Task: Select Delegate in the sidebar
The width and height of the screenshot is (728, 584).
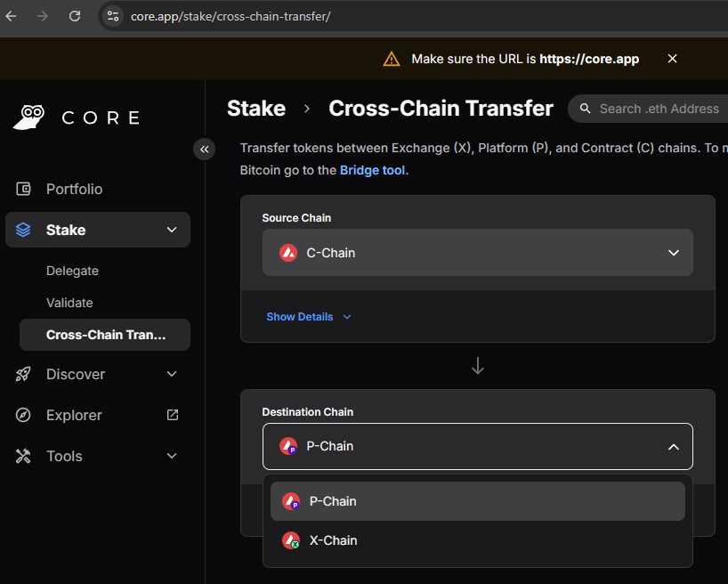Action: [72, 271]
